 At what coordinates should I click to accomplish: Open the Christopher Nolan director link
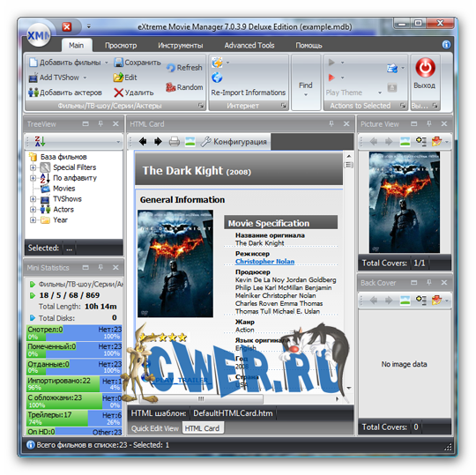264,262
